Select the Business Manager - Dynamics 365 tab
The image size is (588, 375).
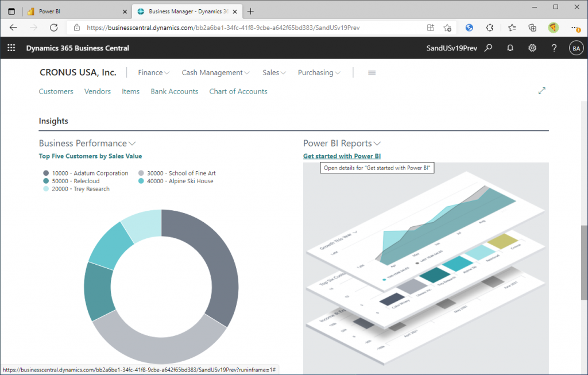(188, 11)
